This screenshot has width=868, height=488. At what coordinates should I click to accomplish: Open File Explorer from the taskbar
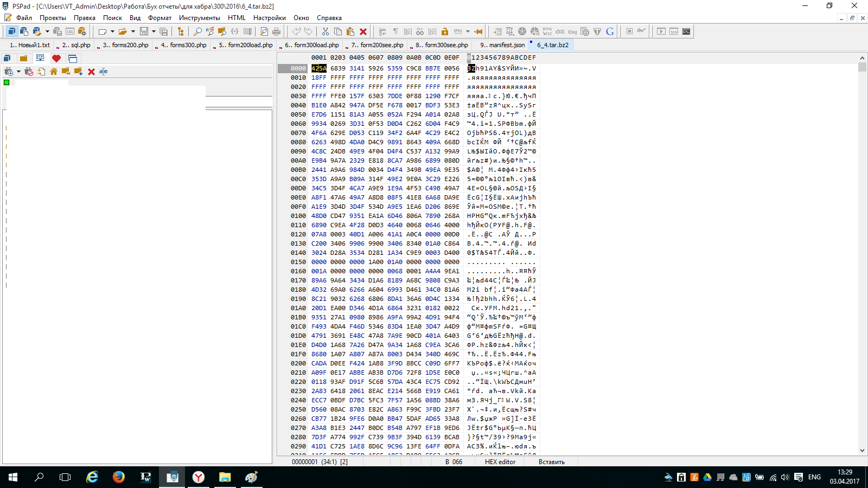225,477
